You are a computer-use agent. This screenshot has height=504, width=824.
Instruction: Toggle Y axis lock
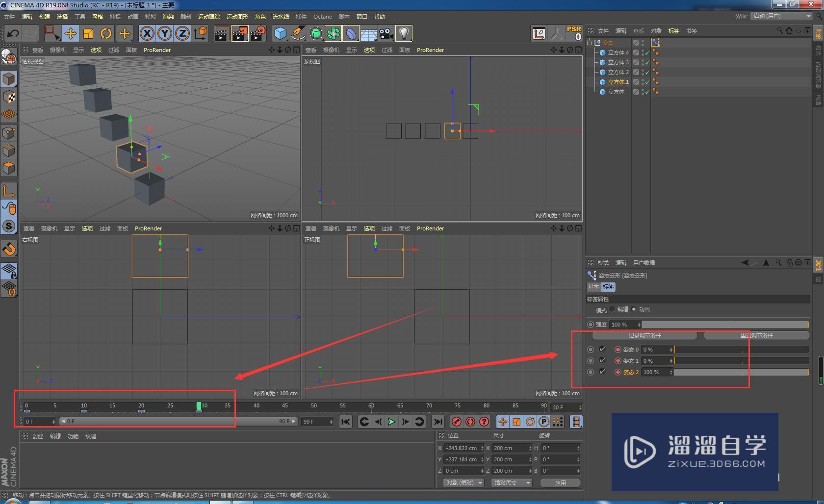tap(165, 33)
